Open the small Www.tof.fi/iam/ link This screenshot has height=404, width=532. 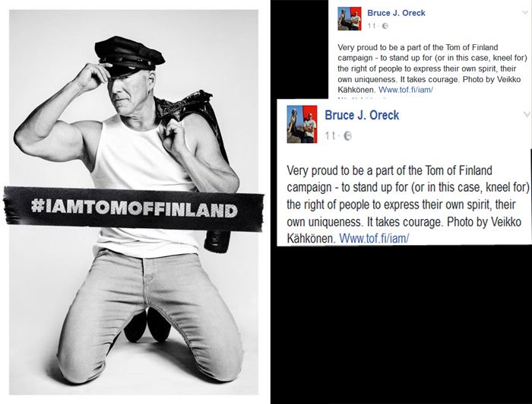click(405, 90)
